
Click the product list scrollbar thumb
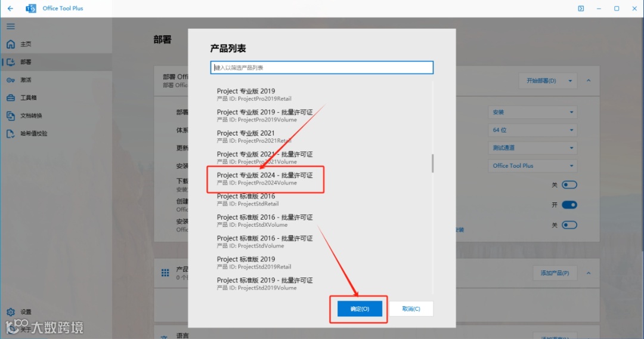coord(432,163)
